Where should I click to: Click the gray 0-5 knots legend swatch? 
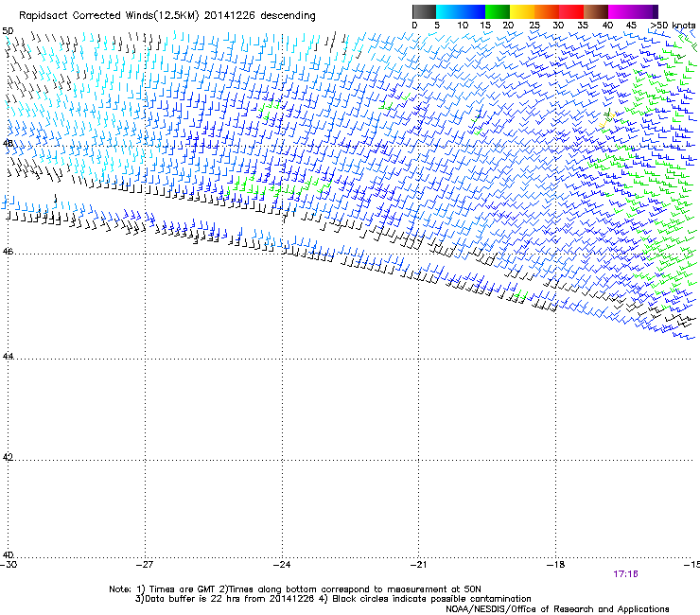pos(424,11)
